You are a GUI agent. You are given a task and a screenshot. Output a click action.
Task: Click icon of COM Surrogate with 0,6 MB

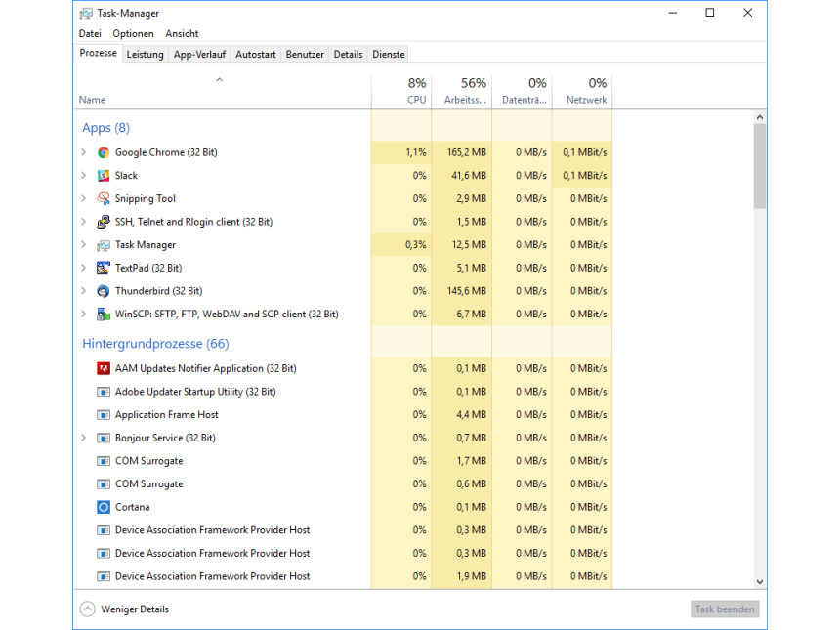point(104,483)
